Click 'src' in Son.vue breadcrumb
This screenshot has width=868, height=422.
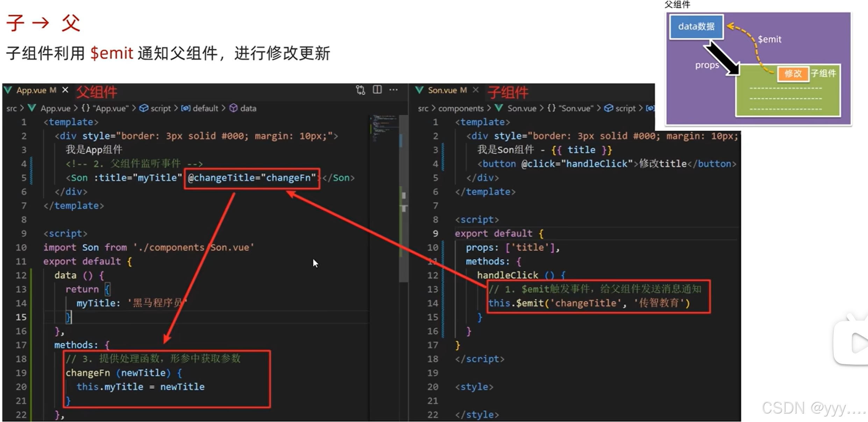423,108
